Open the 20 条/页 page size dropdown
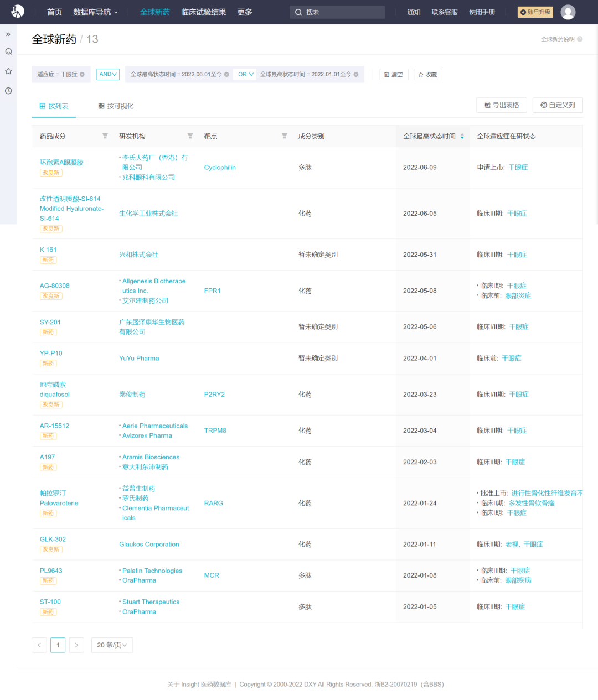Screen dimensions: 598x700 (x=112, y=645)
